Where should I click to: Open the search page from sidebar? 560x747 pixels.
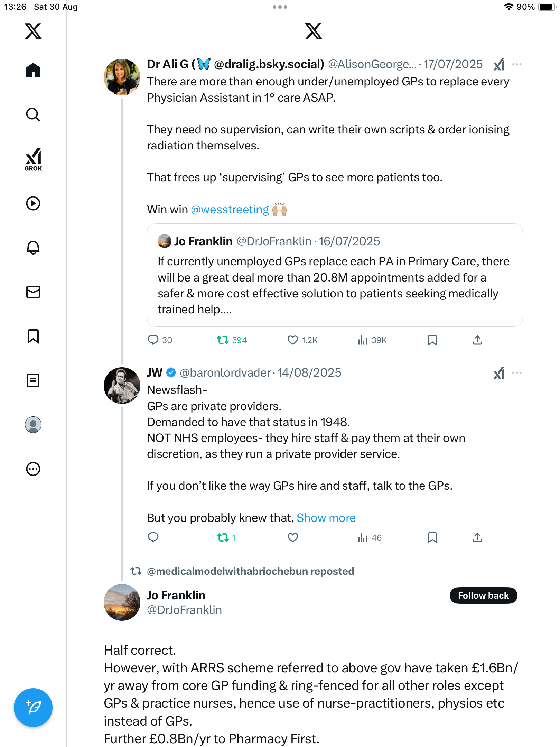pos(33,115)
